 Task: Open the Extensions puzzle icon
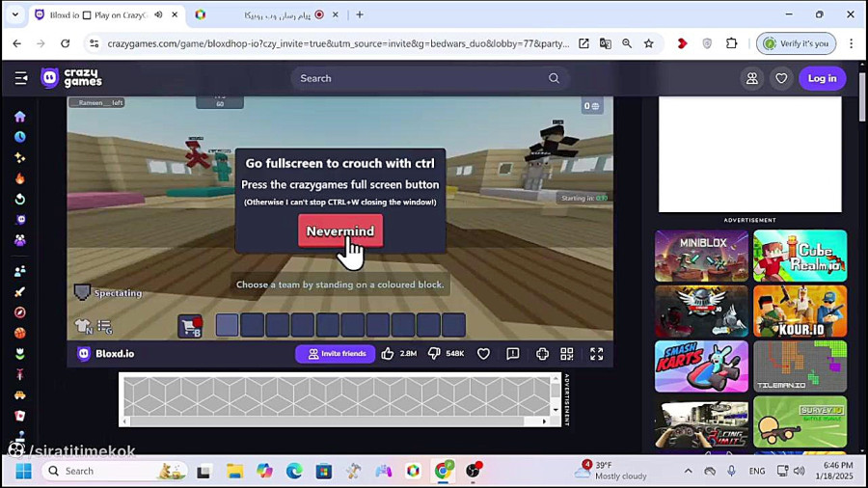point(731,43)
